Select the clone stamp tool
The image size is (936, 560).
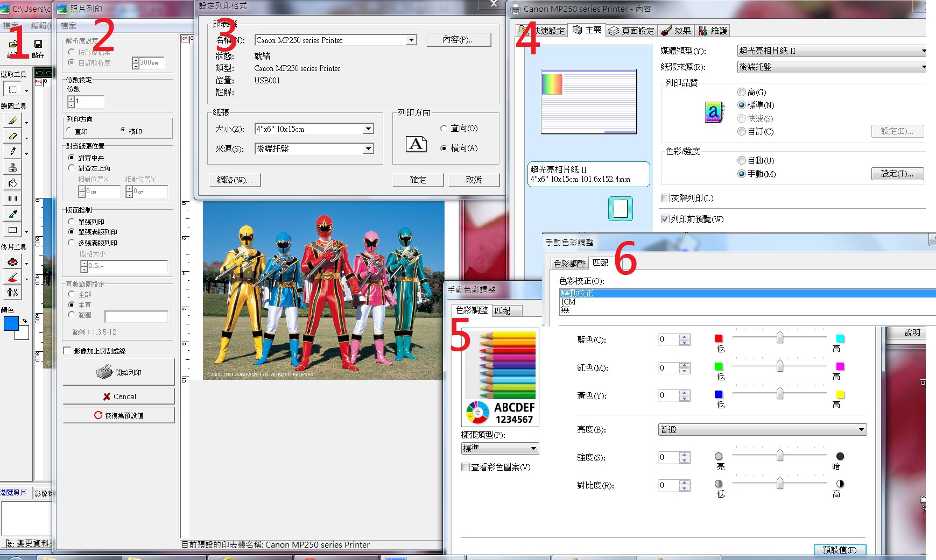(13, 167)
